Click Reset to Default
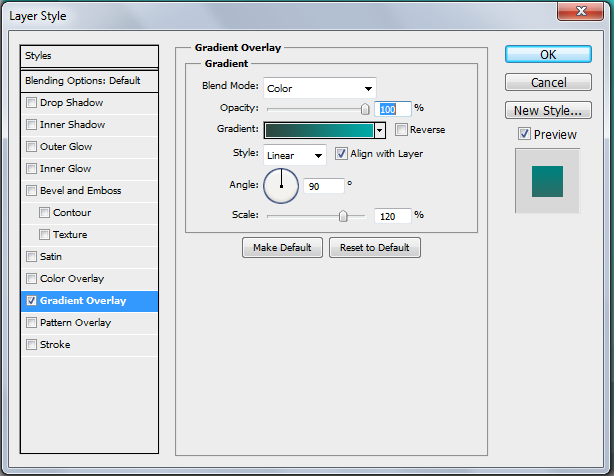This screenshot has width=614, height=476. (x=375, y=248)
